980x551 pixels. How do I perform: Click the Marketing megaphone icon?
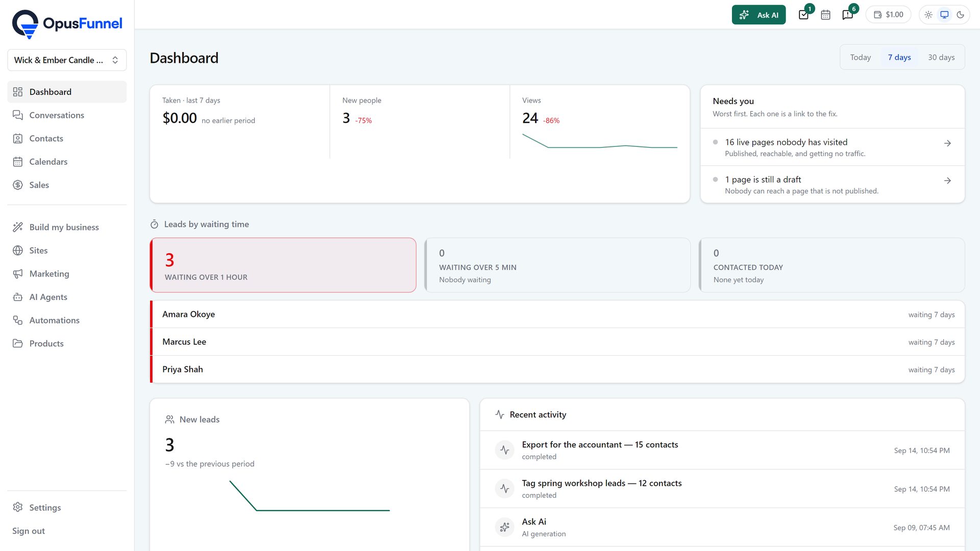(18, 274)
